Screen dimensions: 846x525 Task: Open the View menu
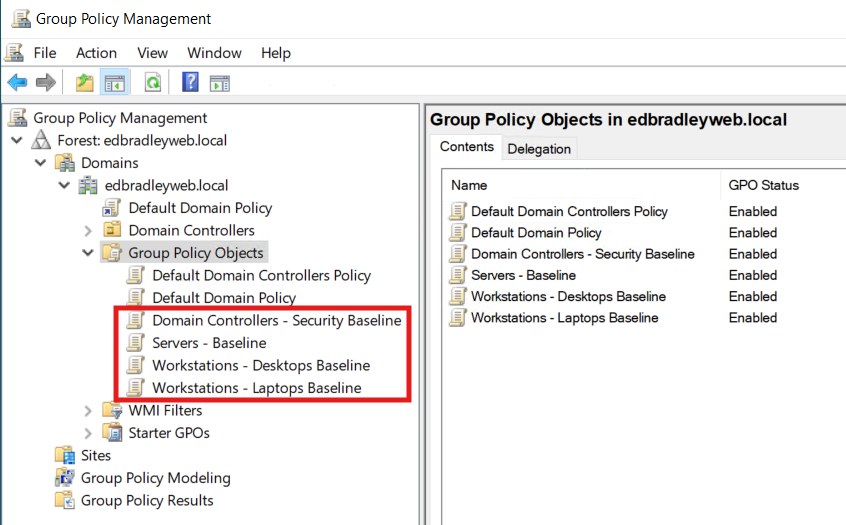[152, 53]
